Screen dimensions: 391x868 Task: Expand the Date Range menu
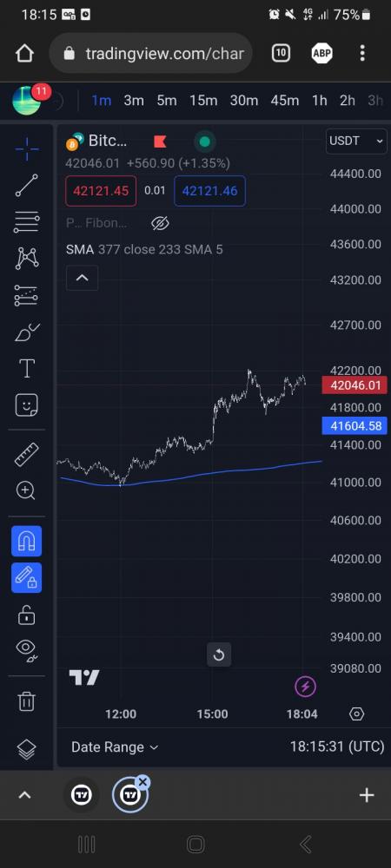pyautogui.click(x=115, y=746)
